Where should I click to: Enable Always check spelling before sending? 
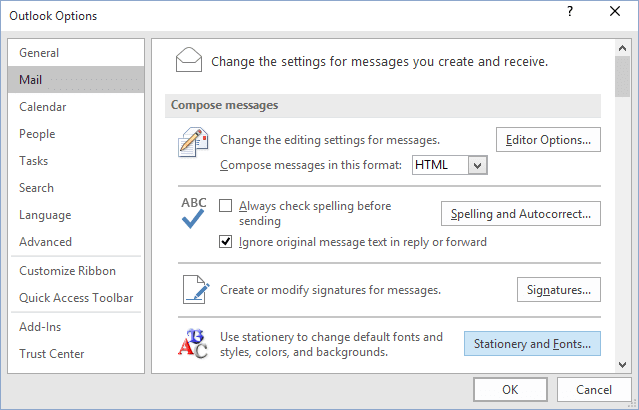click(225, 205)
